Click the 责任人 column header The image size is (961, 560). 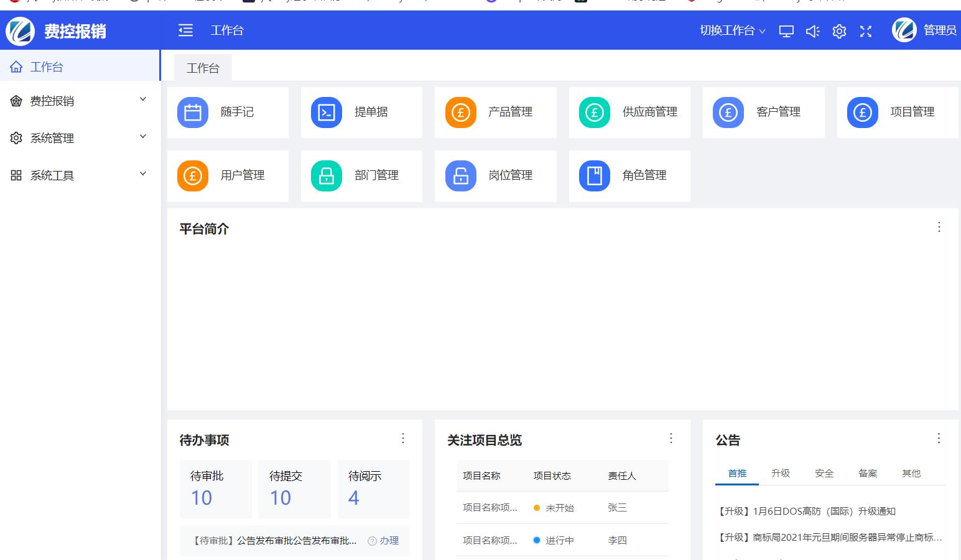621,476
